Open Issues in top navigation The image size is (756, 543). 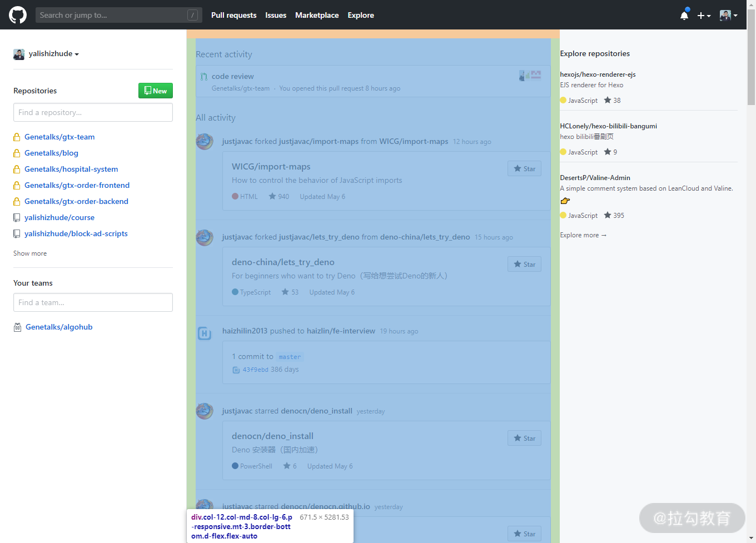coord(276,15)
